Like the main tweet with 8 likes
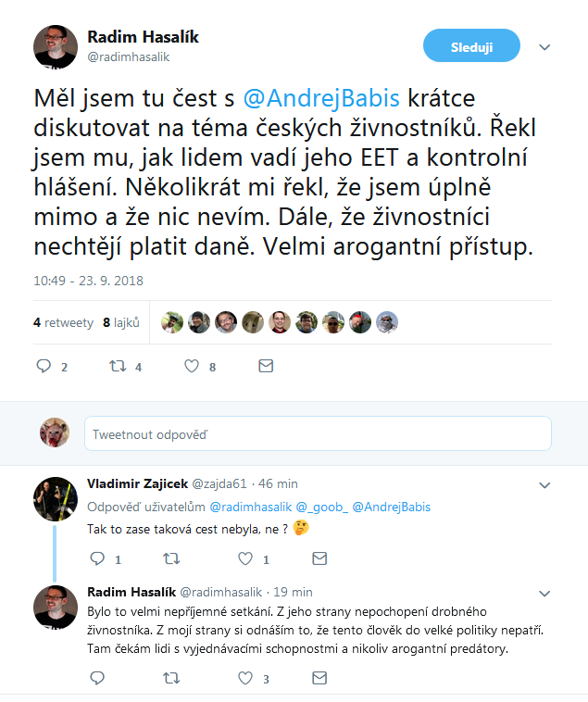 coord(192,366)
